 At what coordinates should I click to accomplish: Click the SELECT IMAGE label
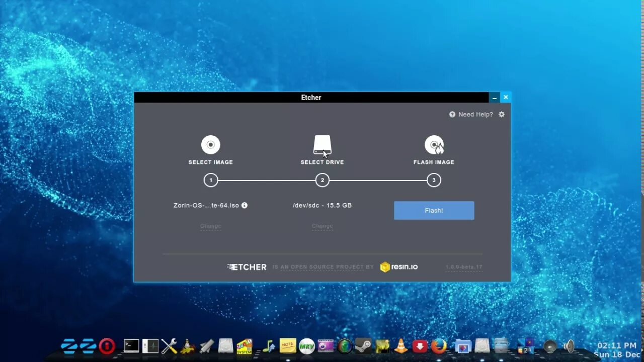tap(211, 162)
